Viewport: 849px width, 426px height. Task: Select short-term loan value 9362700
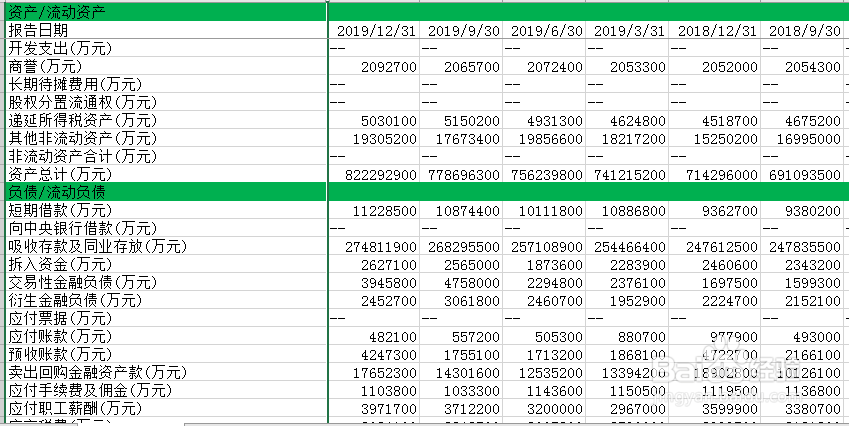click(x=714, y=210)
